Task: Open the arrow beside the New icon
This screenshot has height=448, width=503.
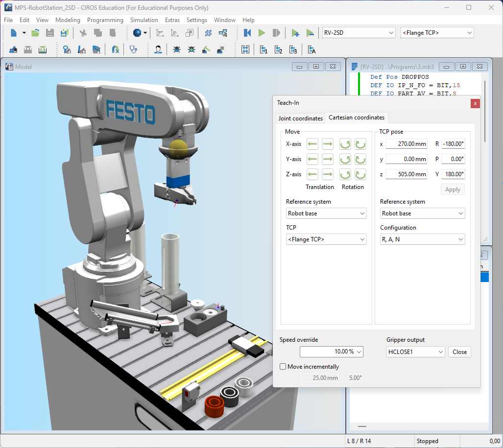Action: tap(24, 33)
